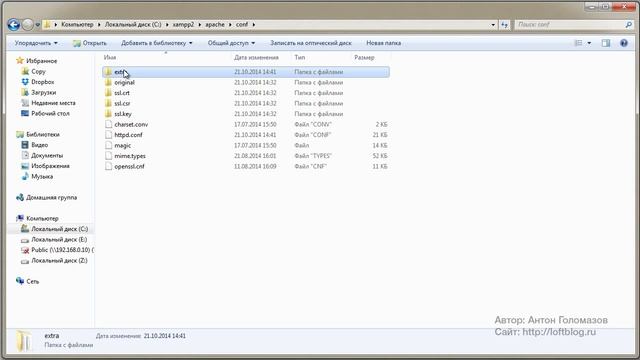
Task: Open Добавить в библиотеку dropdown
Action: [156, 43]
